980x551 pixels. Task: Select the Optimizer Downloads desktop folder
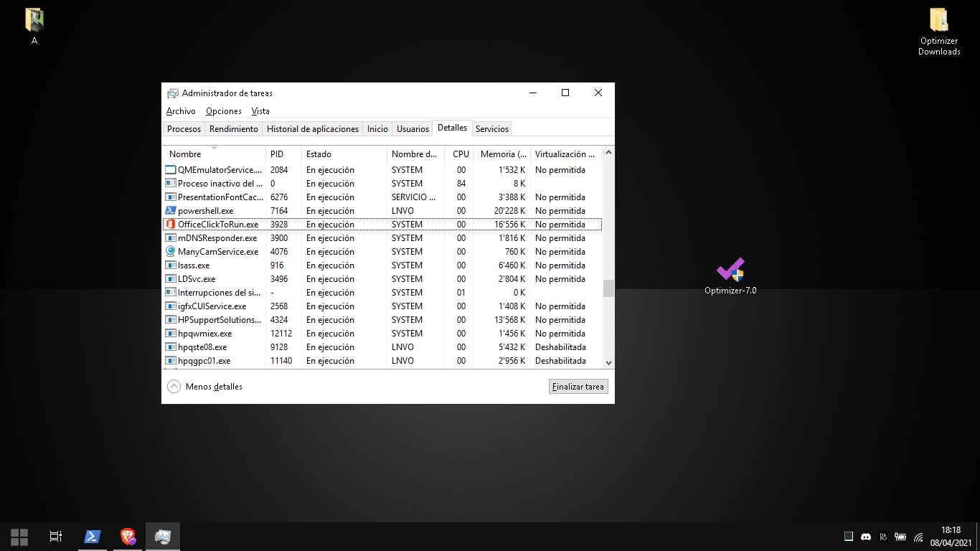tap(939, 32)
